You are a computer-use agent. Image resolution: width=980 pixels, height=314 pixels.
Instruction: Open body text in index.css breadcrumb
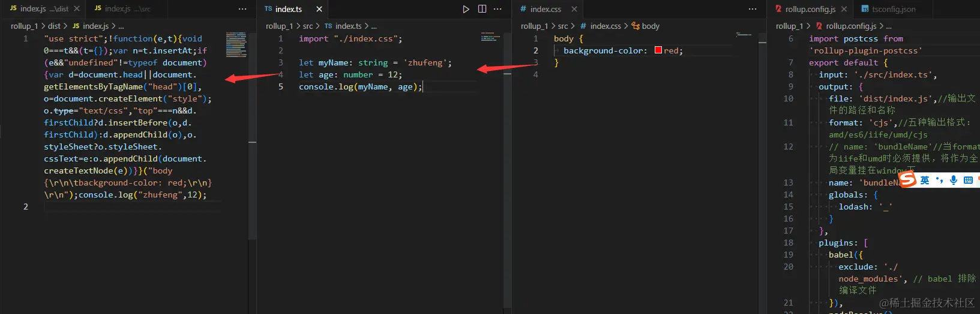pos(651,26)
